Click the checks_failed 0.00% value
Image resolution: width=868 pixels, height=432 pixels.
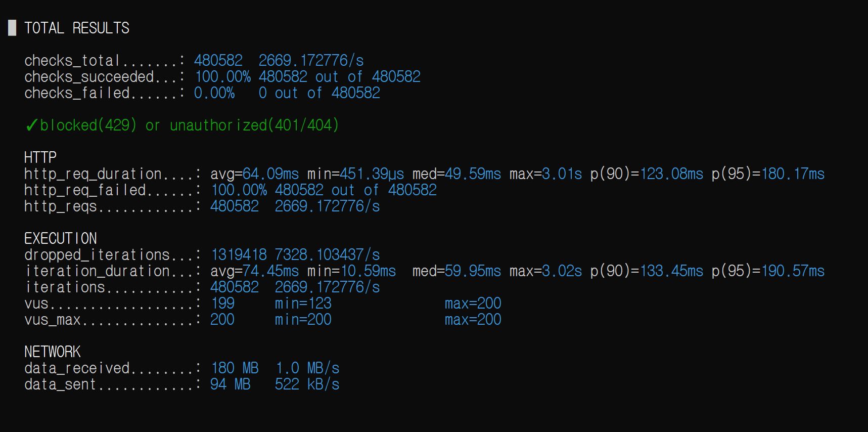[214, 93]
